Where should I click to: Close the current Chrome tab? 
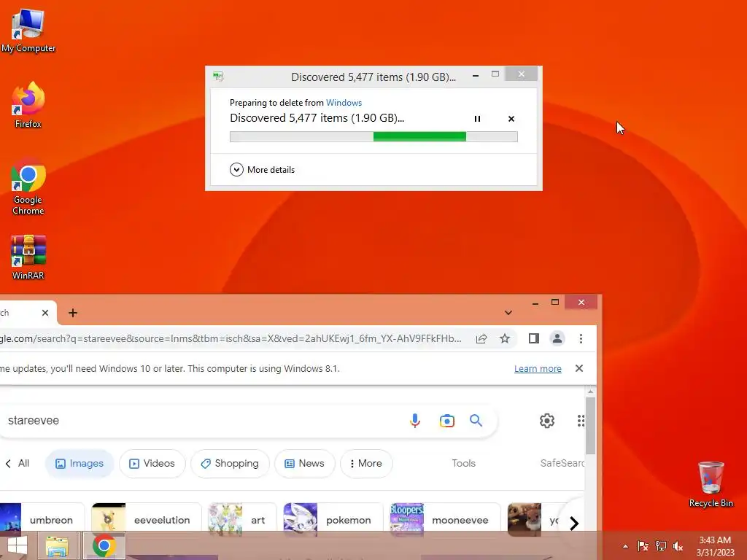pyautogui.click(x=45, y=313)
